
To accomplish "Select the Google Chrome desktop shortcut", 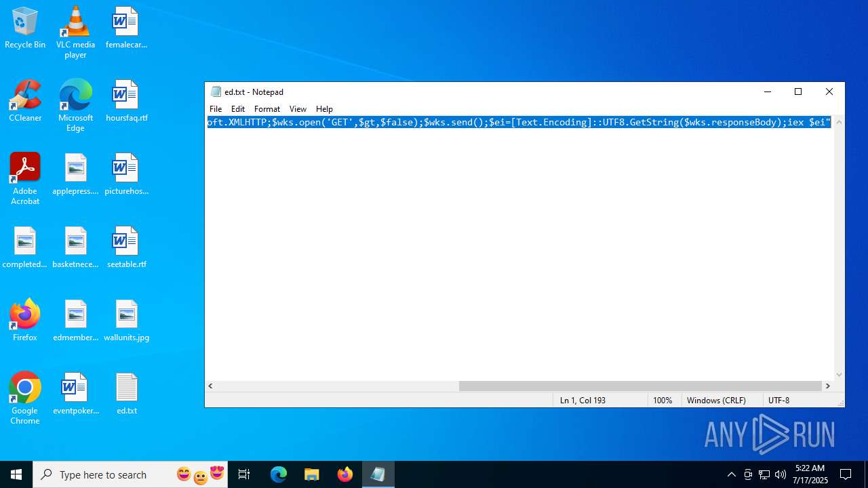I will pos(25,399).
